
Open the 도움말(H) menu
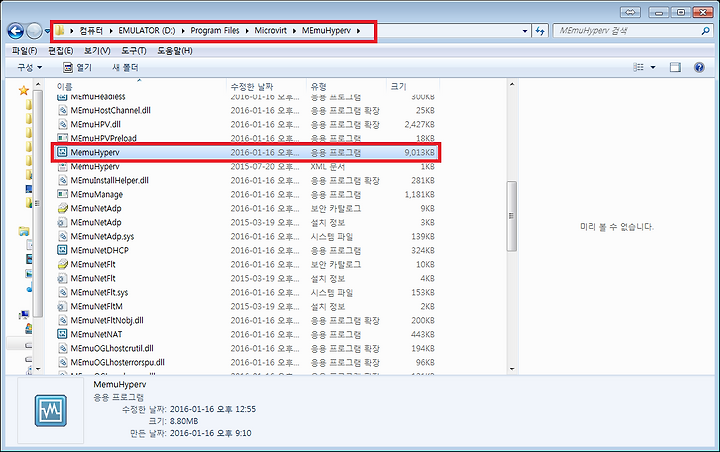pos(175,51)
